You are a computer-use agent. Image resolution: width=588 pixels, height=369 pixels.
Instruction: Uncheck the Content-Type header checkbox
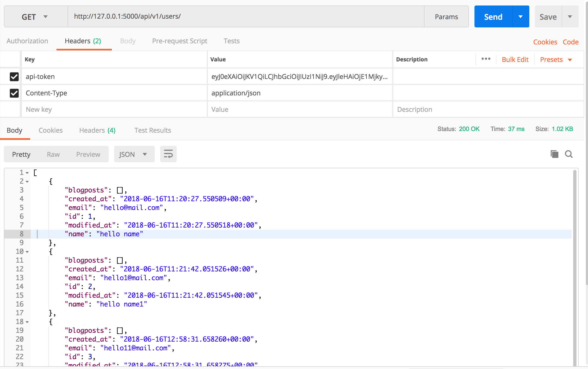[x=14, y=93]
